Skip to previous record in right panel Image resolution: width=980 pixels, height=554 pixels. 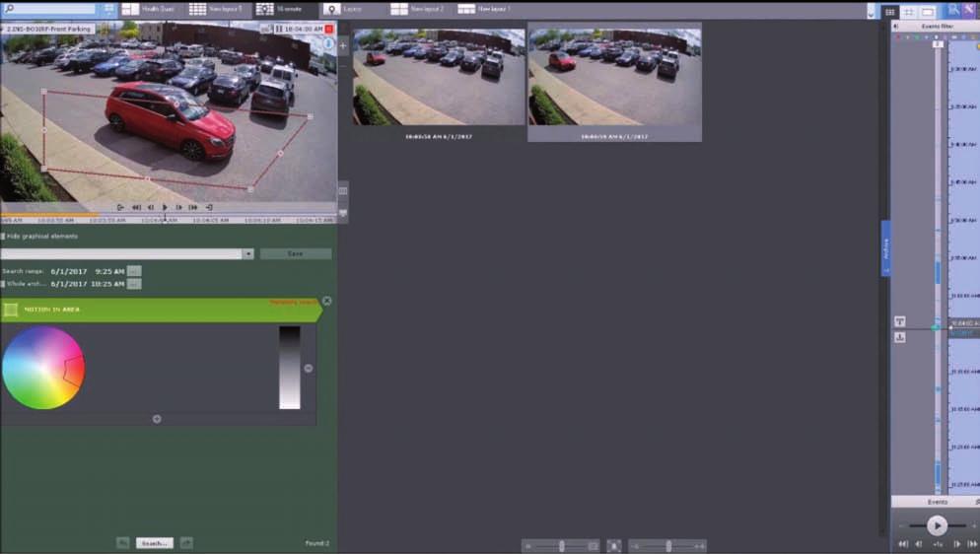[903, 544]
